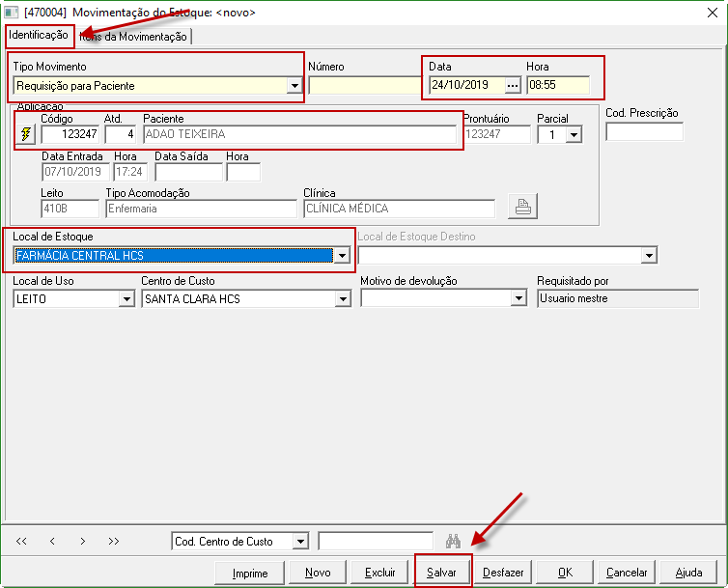The image size is (728, 588).
Task: Click the Data Saída field
Action: [188, 172]
